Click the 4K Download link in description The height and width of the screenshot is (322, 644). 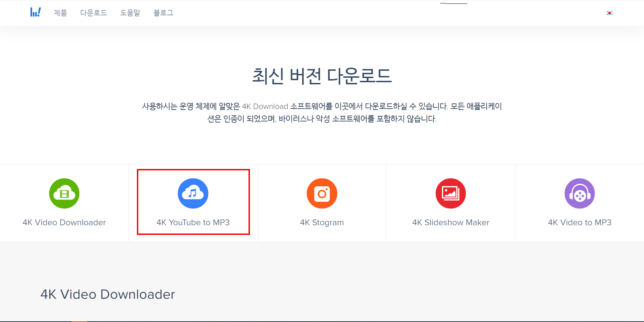click(265, 106)
